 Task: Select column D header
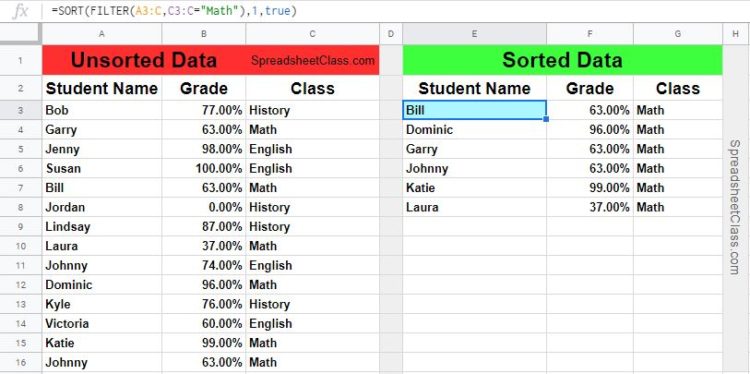point(391,33)
